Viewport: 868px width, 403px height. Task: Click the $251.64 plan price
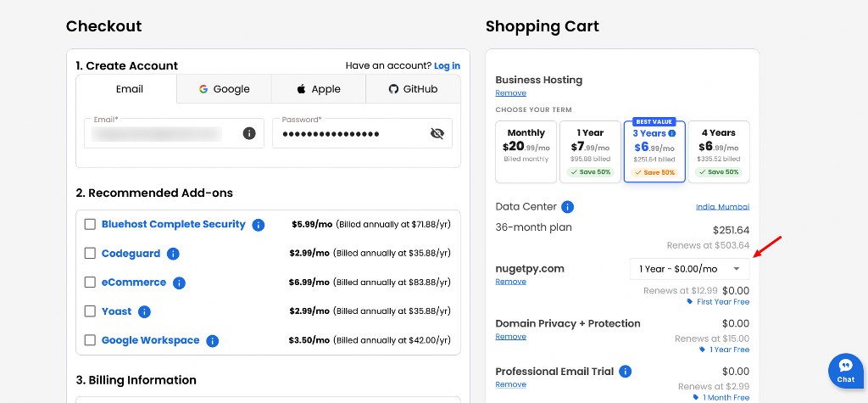731,230
